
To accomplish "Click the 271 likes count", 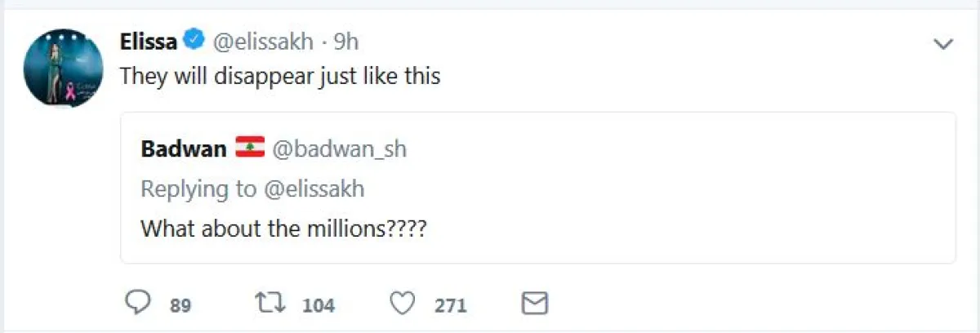I will pyautogui.click(x=450, y=305).
